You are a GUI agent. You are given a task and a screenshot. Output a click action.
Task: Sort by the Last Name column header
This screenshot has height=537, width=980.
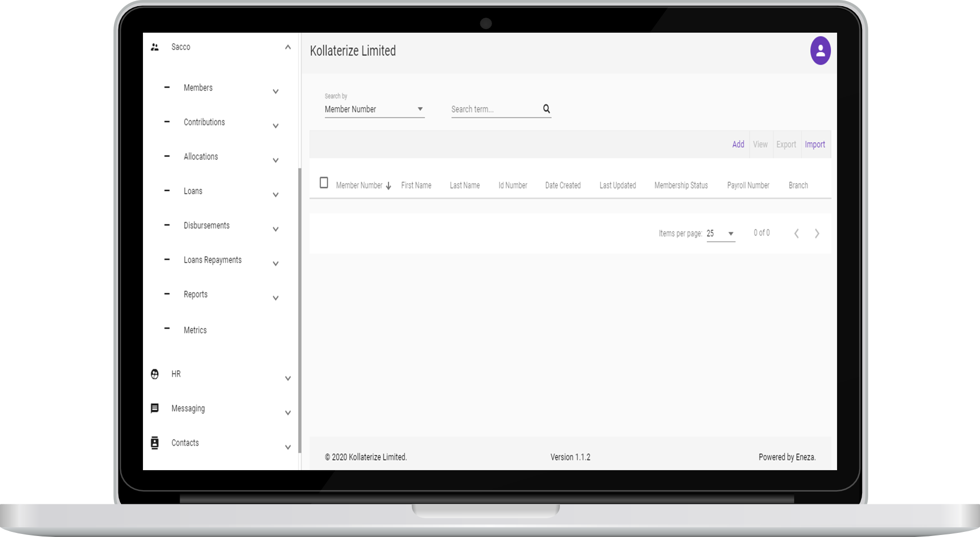[464, 186]
